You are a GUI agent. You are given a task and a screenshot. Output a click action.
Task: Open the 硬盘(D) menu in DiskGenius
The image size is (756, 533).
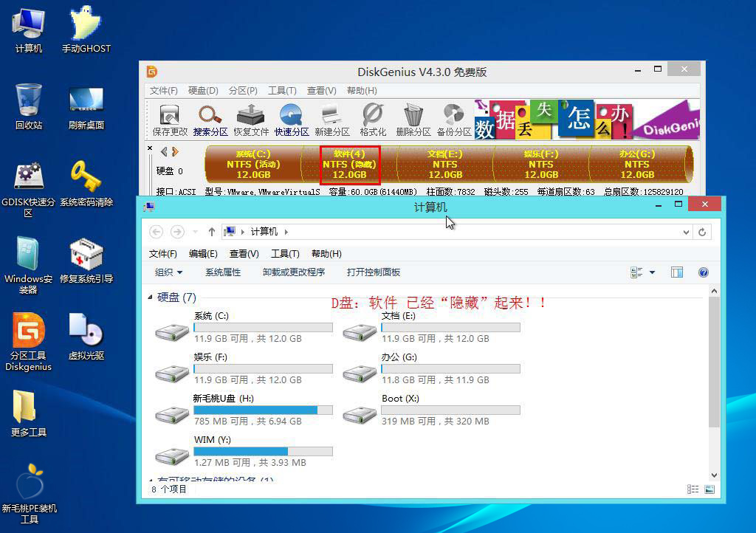[x=203, y=91]
